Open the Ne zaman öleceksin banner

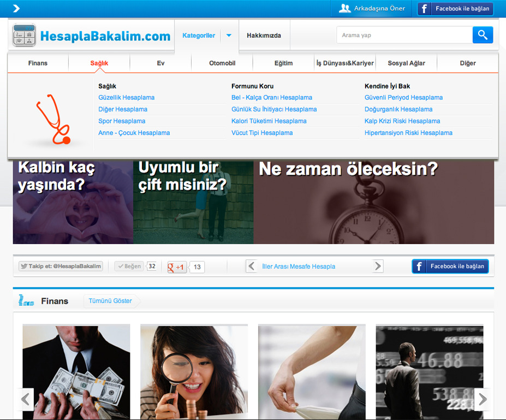click(373, 202)
